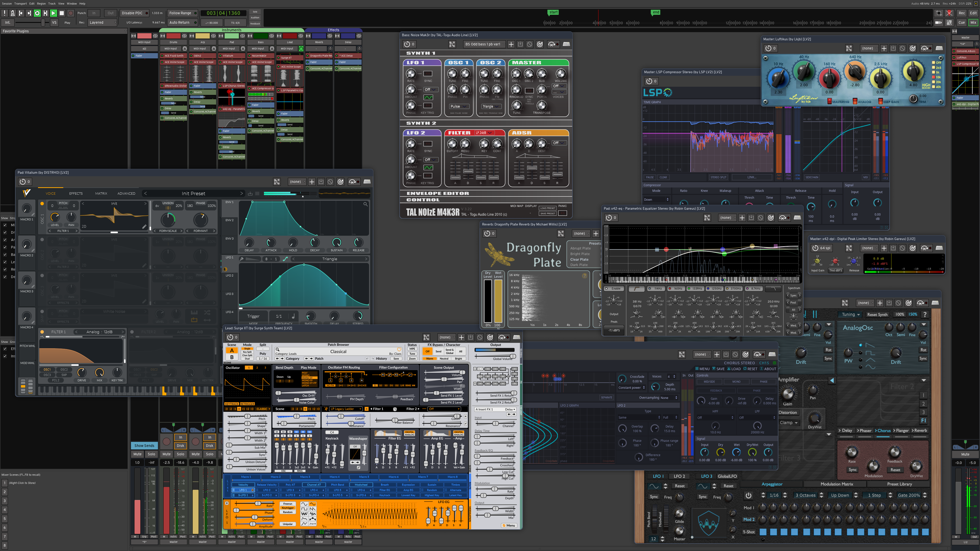
Task: Toggle loop playback in the transport bar
Action: [x=37, y=13]
